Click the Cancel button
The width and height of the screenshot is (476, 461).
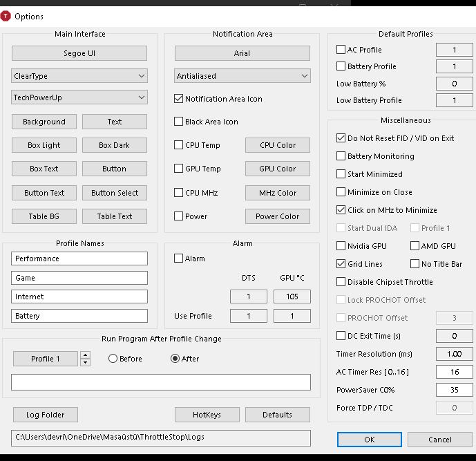(x=440, y=440)
